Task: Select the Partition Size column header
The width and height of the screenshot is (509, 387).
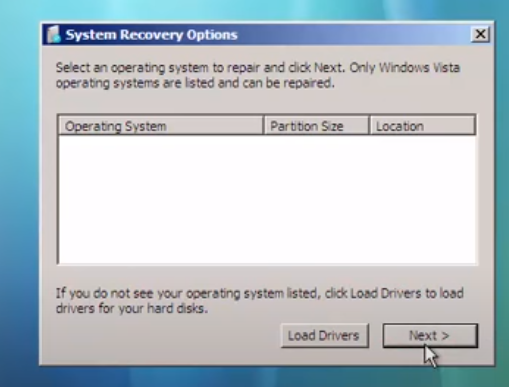Action: tap(316, 126)
